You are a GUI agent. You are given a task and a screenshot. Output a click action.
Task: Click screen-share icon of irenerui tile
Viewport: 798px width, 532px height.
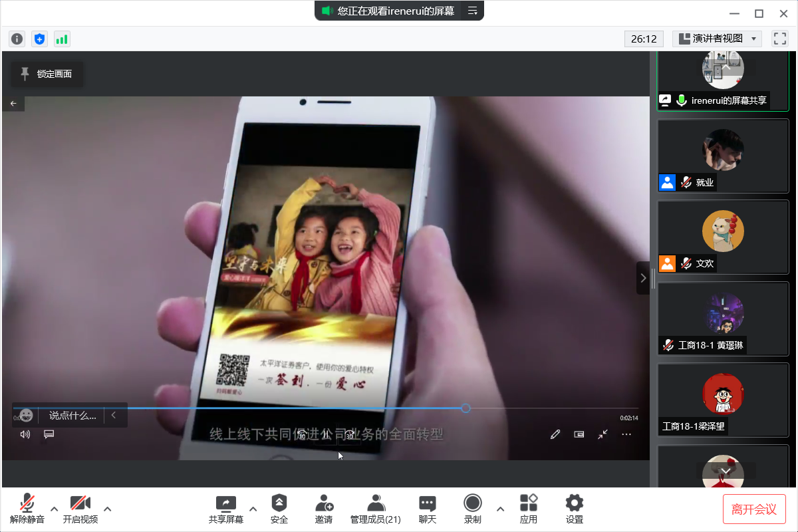(666, 100)
